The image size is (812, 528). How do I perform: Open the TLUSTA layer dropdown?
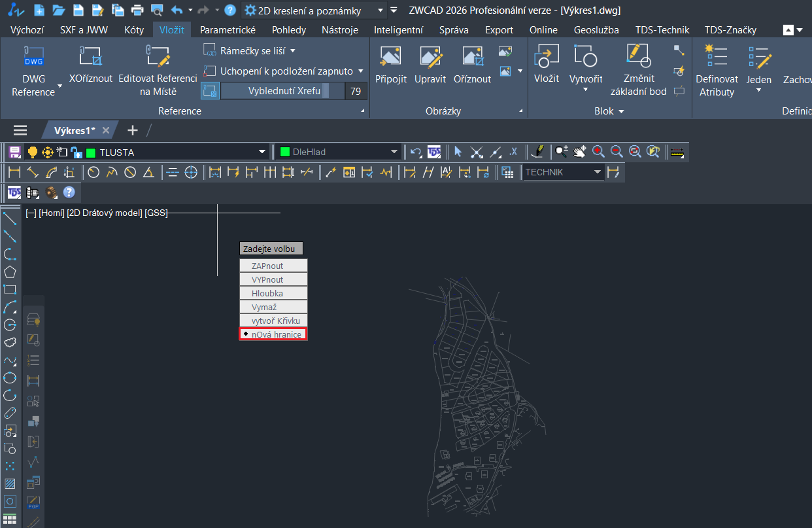[x=263, y=152]
